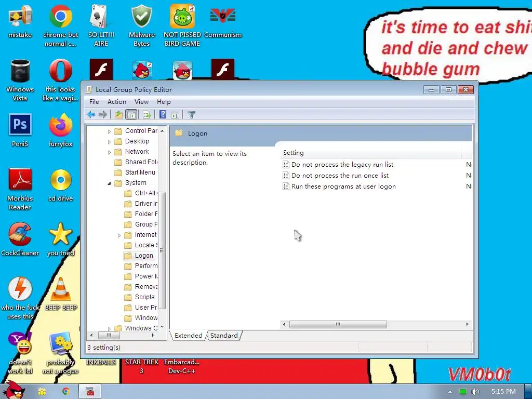Open the Help menu
The image size is (532, 399).
click(x=164, y=102)
